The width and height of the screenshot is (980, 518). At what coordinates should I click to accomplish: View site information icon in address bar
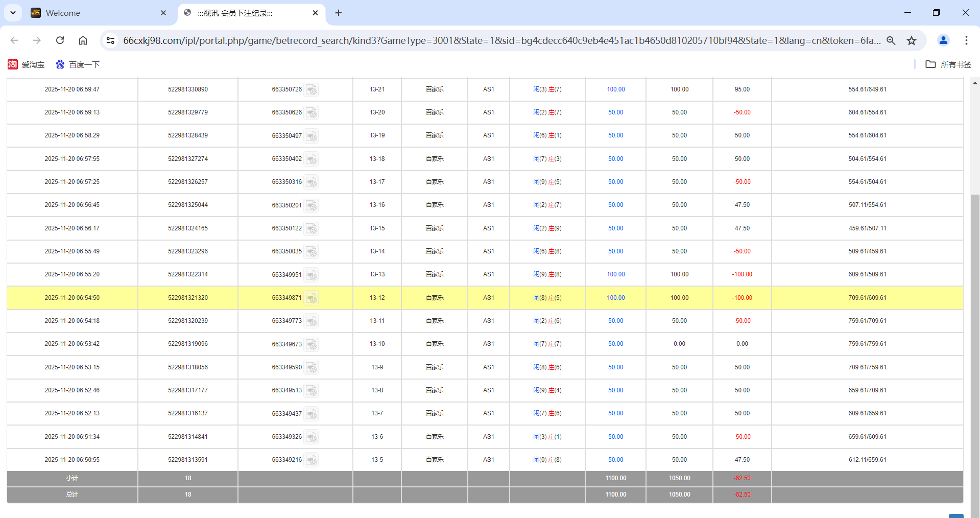(x=110, y=40)
